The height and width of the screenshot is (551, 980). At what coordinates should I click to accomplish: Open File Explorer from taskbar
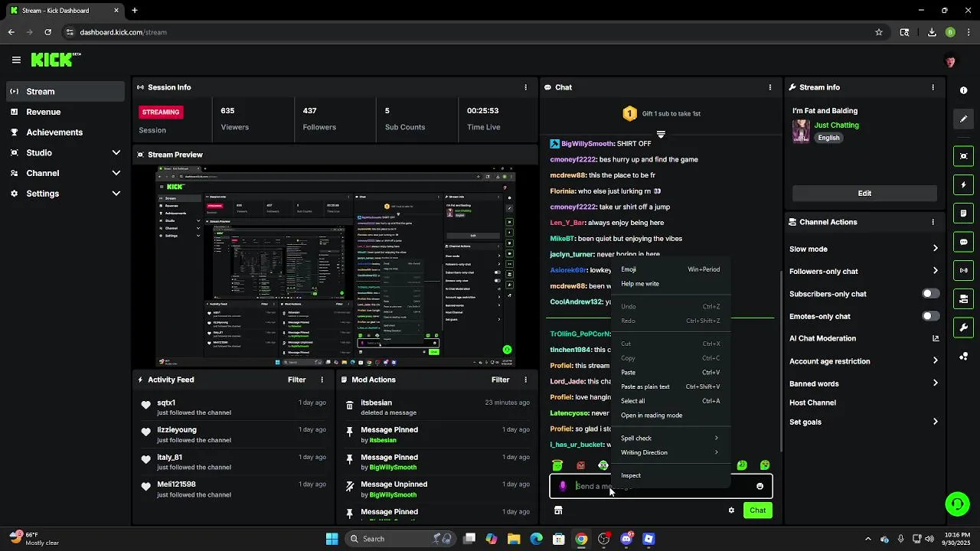tap(514, 539)
